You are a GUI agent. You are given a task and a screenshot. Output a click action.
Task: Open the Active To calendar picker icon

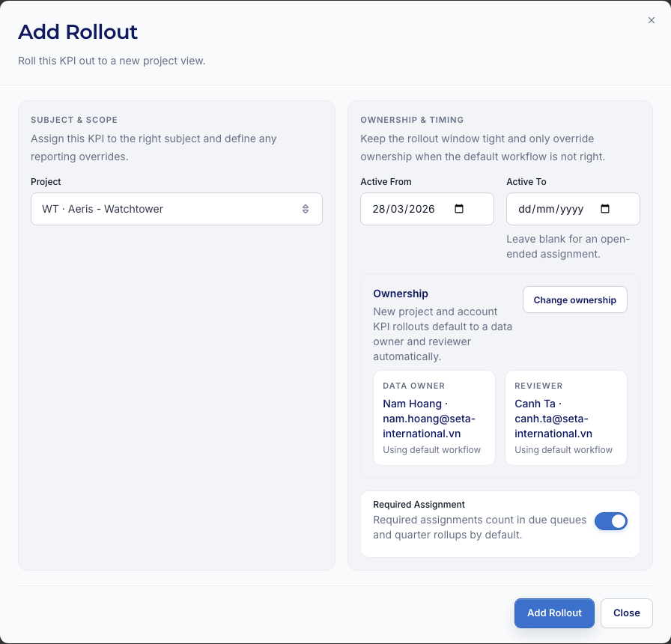(x=606, y=209)
